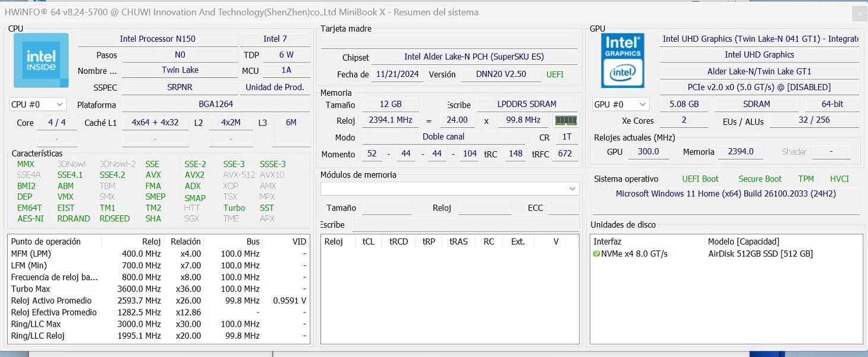Click the SSE4.2 feature label
Screen dimensions: 868x357
(x=112, y=176)
